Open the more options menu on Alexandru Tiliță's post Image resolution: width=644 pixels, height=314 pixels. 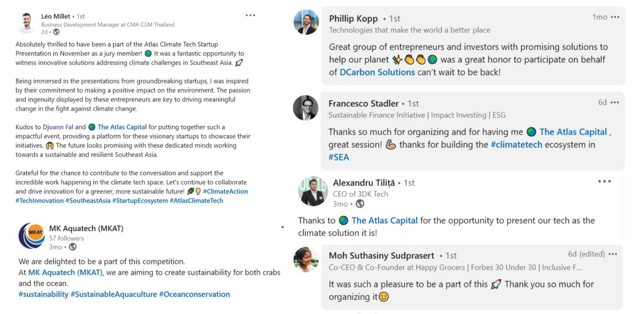tap(605, 182)
